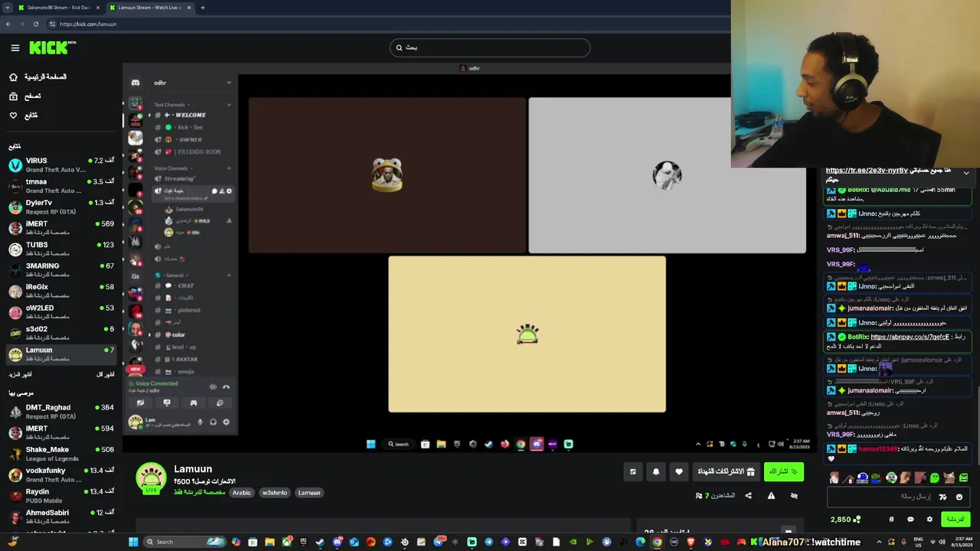Collapse pinned message chevron in chat
Viewport: 980px width, 551px height.
point(966,174)
